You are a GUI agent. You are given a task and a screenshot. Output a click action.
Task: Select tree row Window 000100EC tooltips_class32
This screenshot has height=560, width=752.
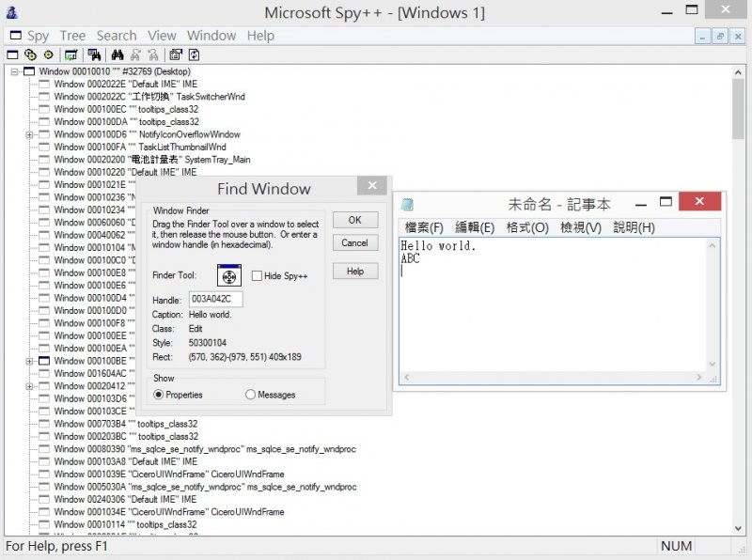pos(126,109)
